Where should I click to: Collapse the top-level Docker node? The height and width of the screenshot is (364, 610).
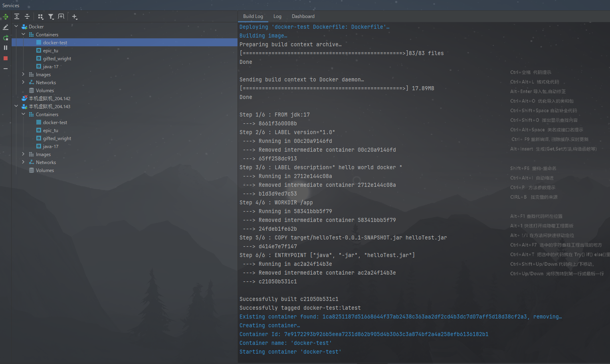point(16,26)
